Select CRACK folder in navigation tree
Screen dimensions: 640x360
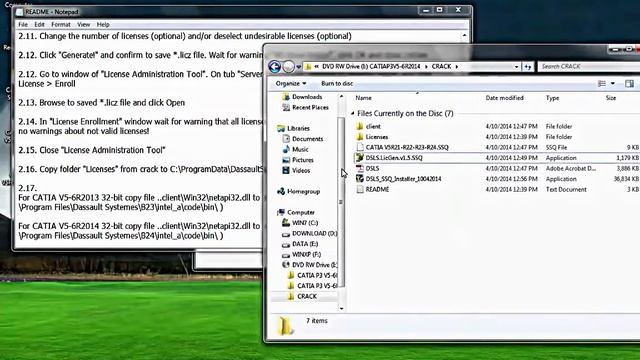click(307, 296)
